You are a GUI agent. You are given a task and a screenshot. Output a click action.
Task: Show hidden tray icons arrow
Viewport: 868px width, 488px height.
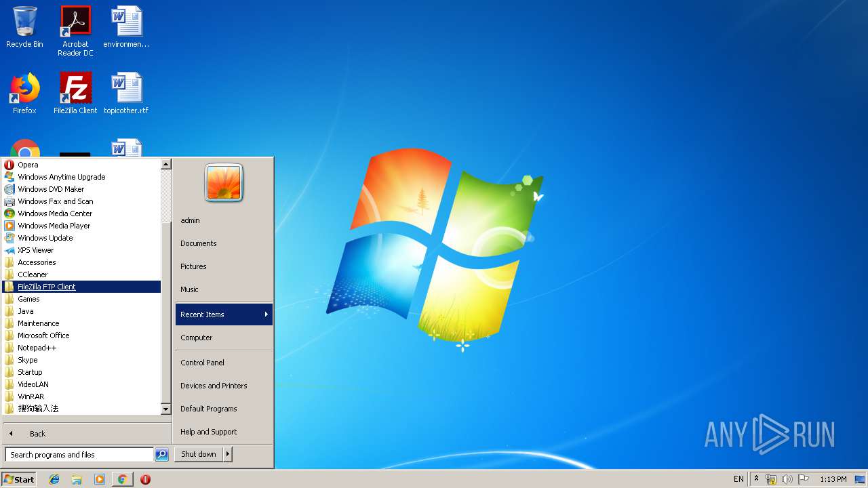756,479
